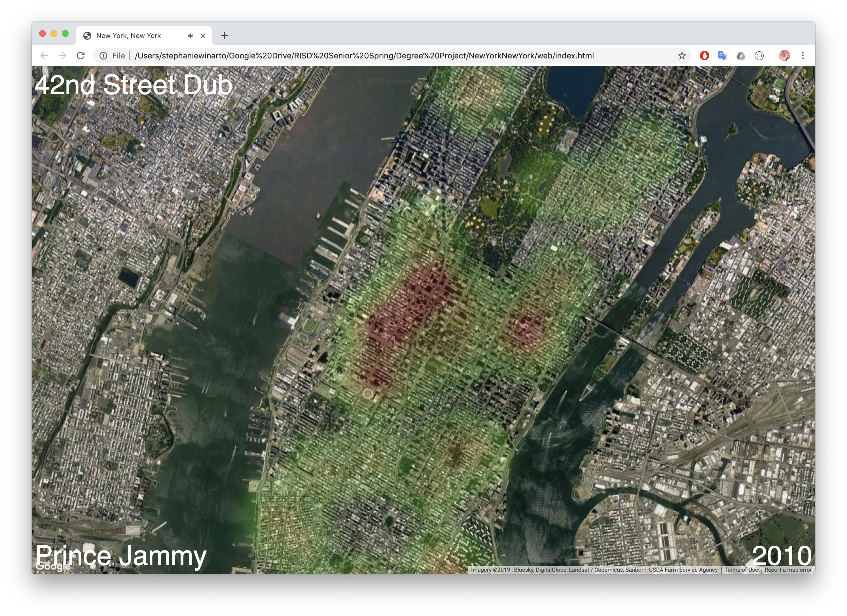Reload the current page
Image resolution: width=847 pixels, height=616 pixels.
click(81, 56)
